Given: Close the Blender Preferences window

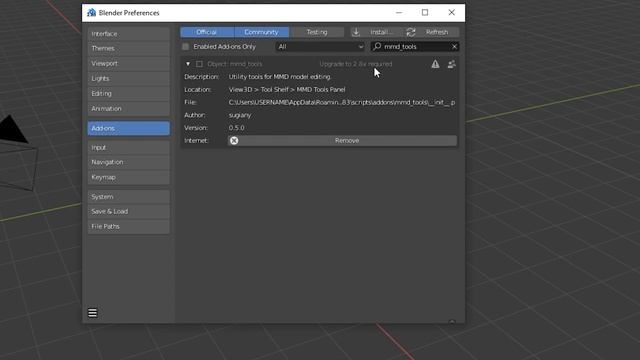Looking at the screenshot, I should pos(451,13).
